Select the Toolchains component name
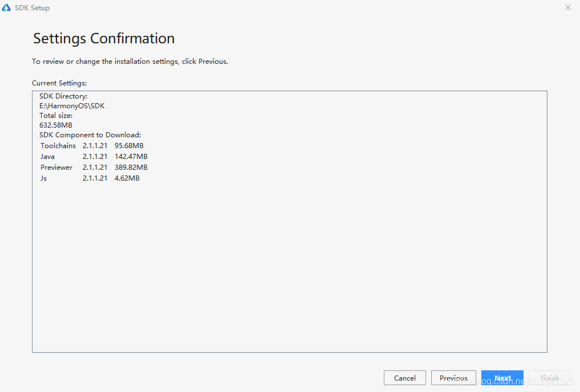The height and width of the screenshot is (392, 580). pos(58,145)
